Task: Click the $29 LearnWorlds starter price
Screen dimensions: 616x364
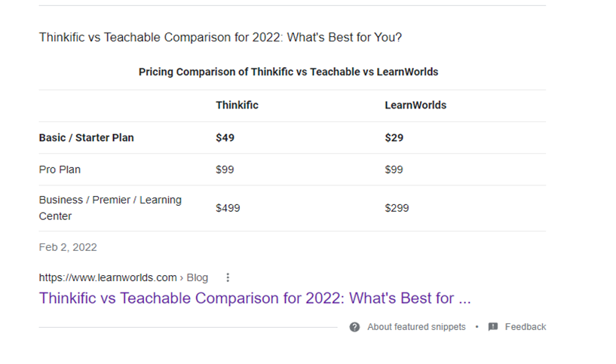Action: pos(394,138)
